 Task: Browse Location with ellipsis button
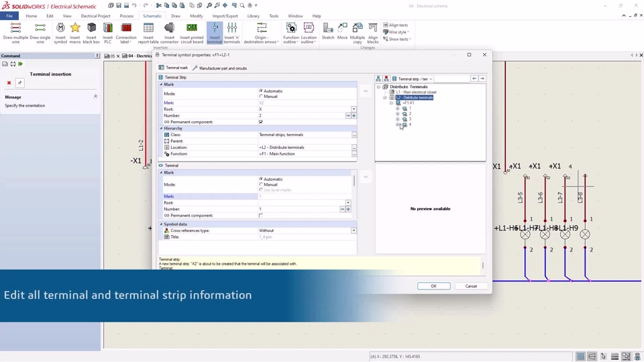pyautogui.click(x=354, y=147)
